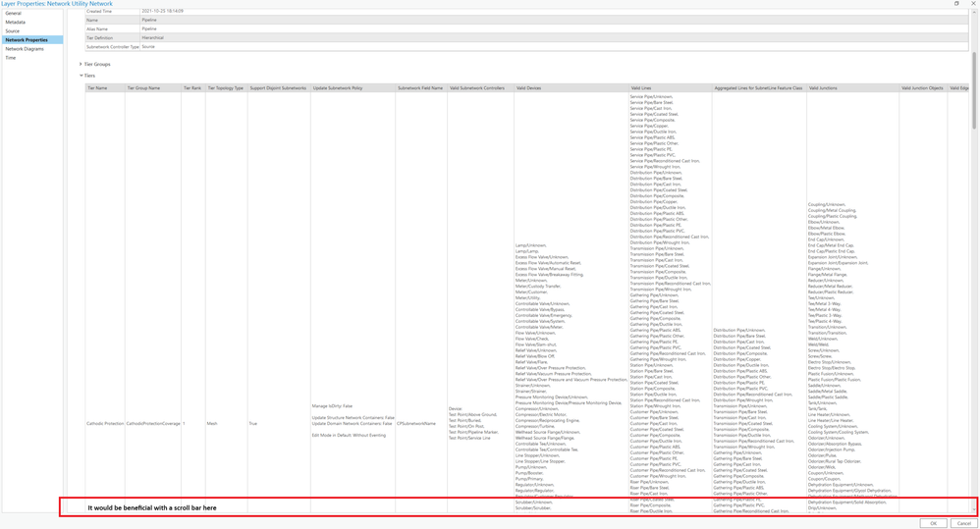Click Manage IsDirty: False text
Image resolution: width=980 pixels, height=529 pixels.
coord(333,406)
